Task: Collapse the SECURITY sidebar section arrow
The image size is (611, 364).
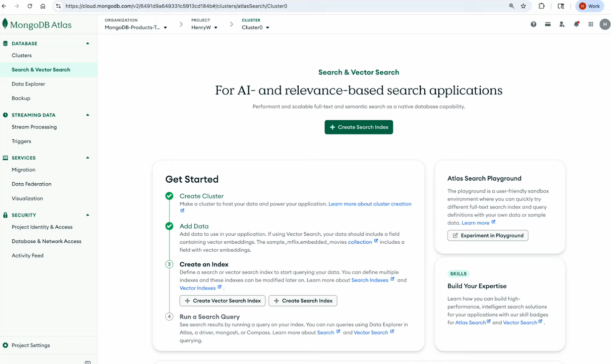Action: coord(88,215)
